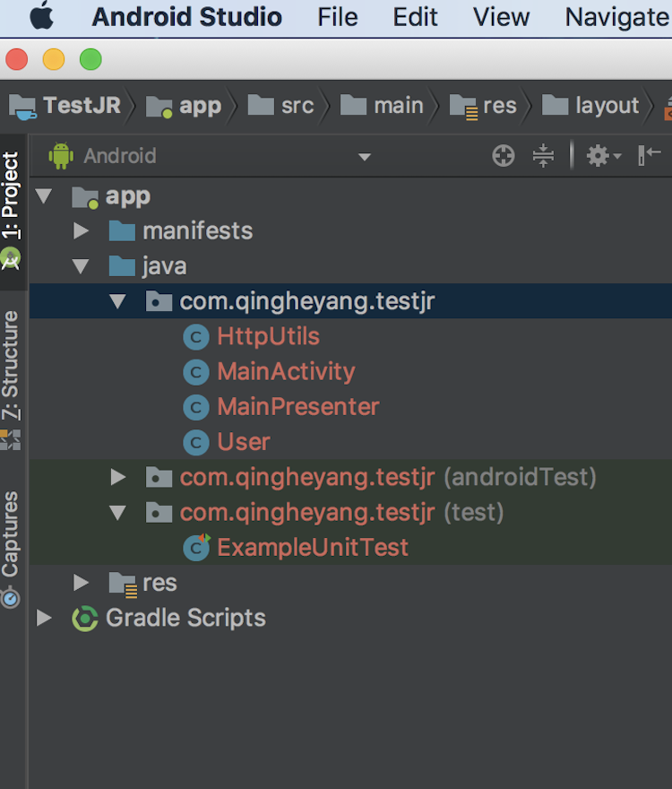Viewport: 672px width, 789px height.
Task: Select the HttpUtils class
Action: tap(268, 336)
